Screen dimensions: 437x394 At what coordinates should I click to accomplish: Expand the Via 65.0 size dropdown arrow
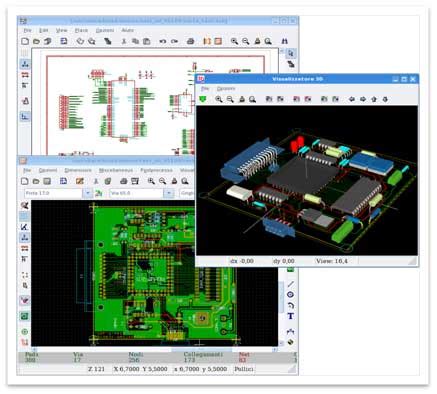pyautogui.click(x=169, y=193)
